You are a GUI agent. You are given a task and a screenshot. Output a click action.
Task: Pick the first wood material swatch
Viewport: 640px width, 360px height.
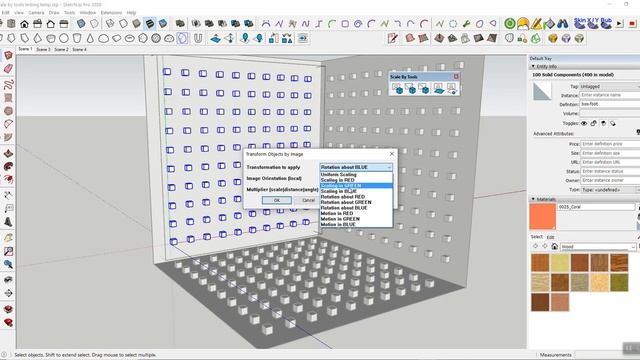coord(540,263)
